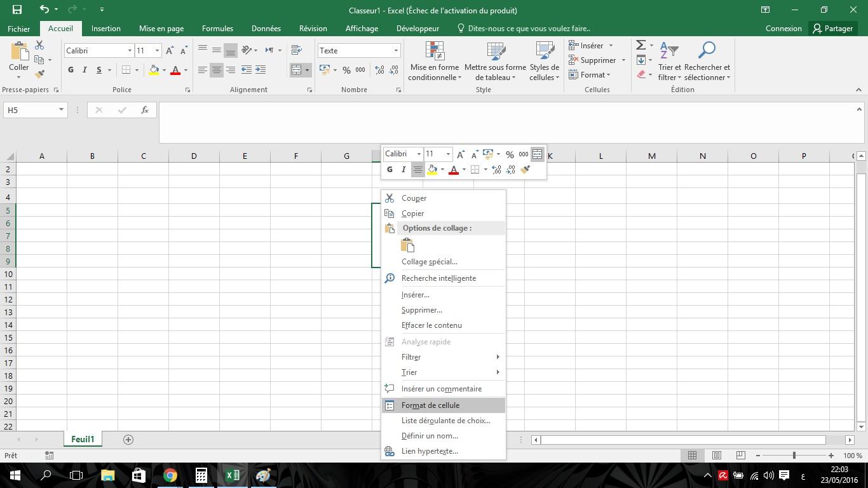The width and height of the screenshot is (868, 488).
Task: Click the orientation text angle icon
Action: pos(247,50)
